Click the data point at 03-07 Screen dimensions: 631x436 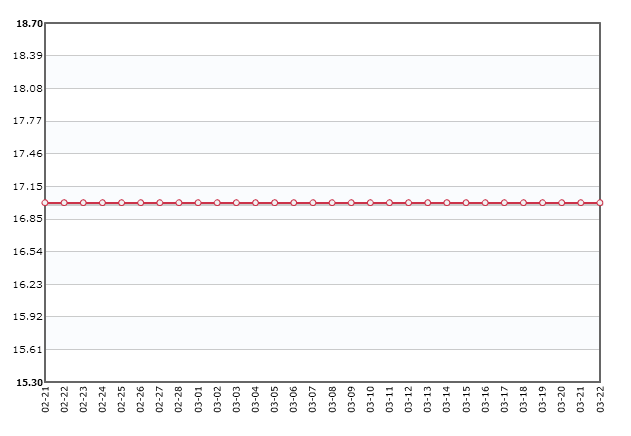313,203
